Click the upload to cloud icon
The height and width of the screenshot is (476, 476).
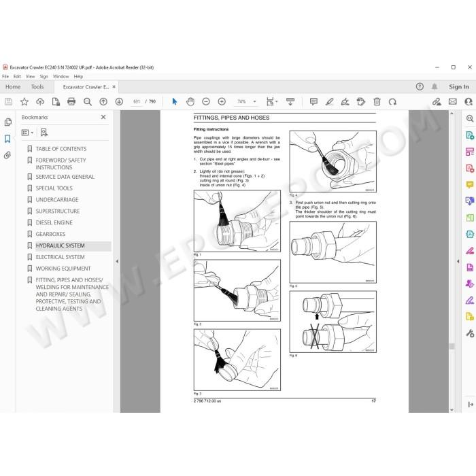click(x=40, y=102)
